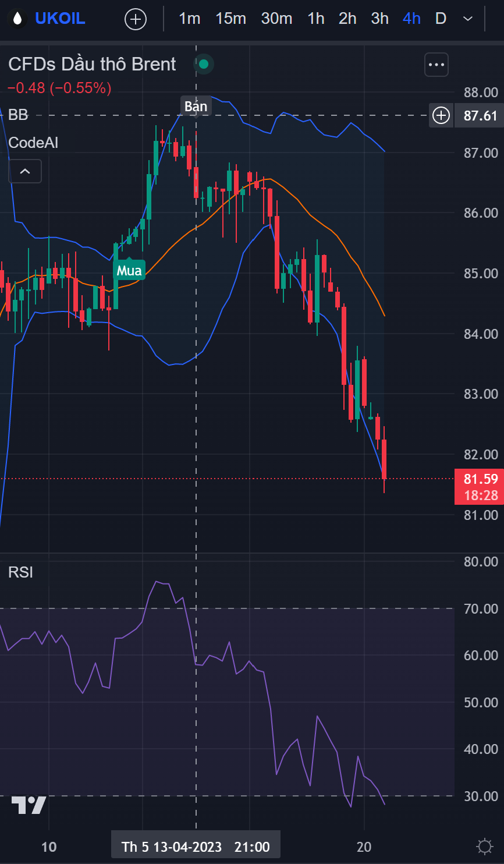Click the price change −0.48 (−0.55%) text
The height and width of the screenshot is (864, 504).
(x=59, y=88)
